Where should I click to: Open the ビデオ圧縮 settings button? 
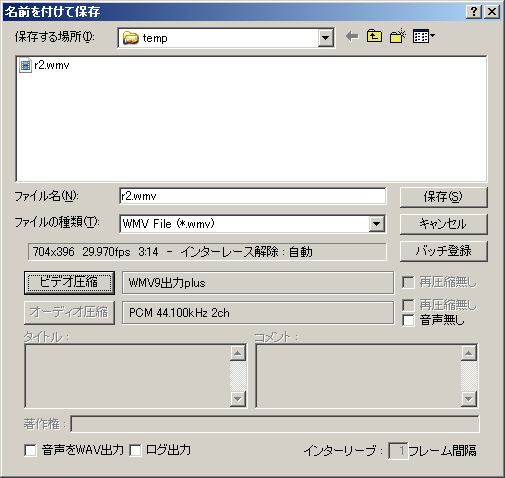coord(69,283)
